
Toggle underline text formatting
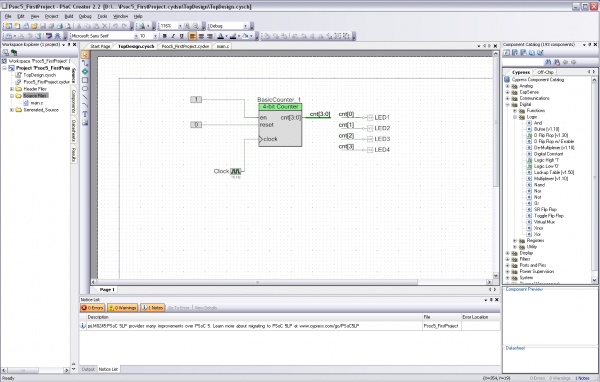pos(181,36)
